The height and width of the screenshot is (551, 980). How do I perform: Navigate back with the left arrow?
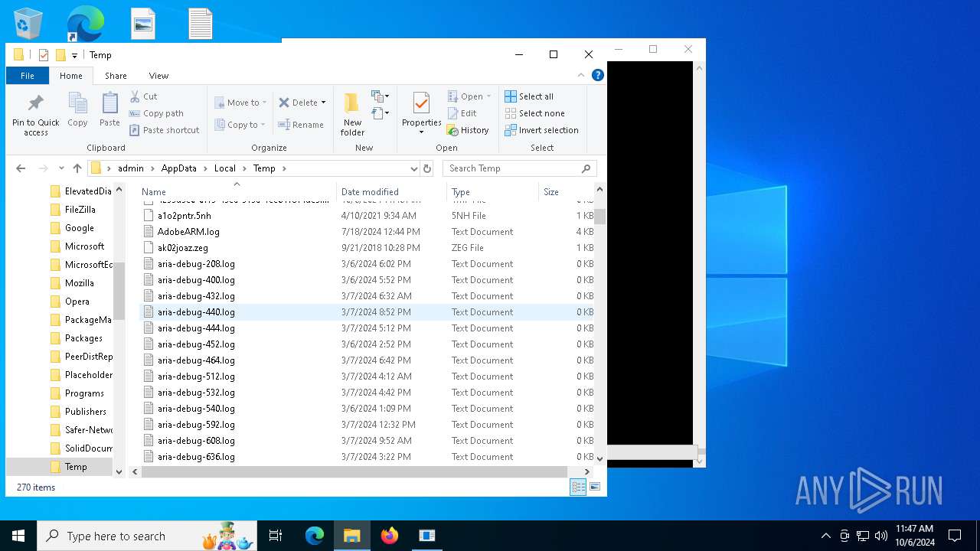click(x=21, y=168)
